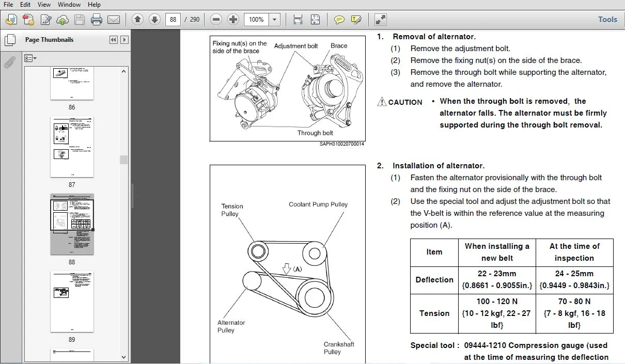The image size is (625, 364).
Task: Add a sticky note comment
Action: point(339,20)
